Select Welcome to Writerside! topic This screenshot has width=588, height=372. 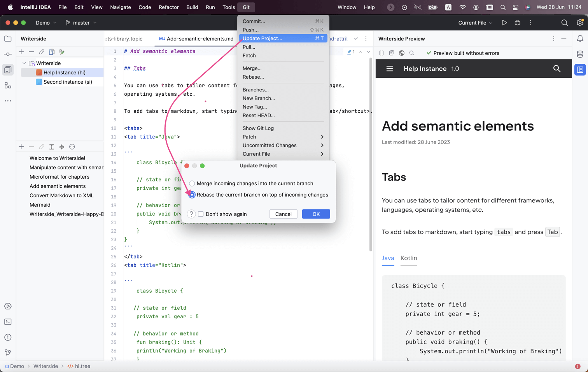click(x=57, y=158)
